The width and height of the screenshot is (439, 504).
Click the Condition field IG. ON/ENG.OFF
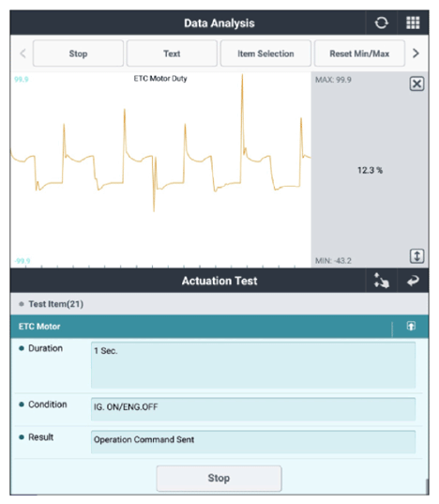tap(253, 409)
